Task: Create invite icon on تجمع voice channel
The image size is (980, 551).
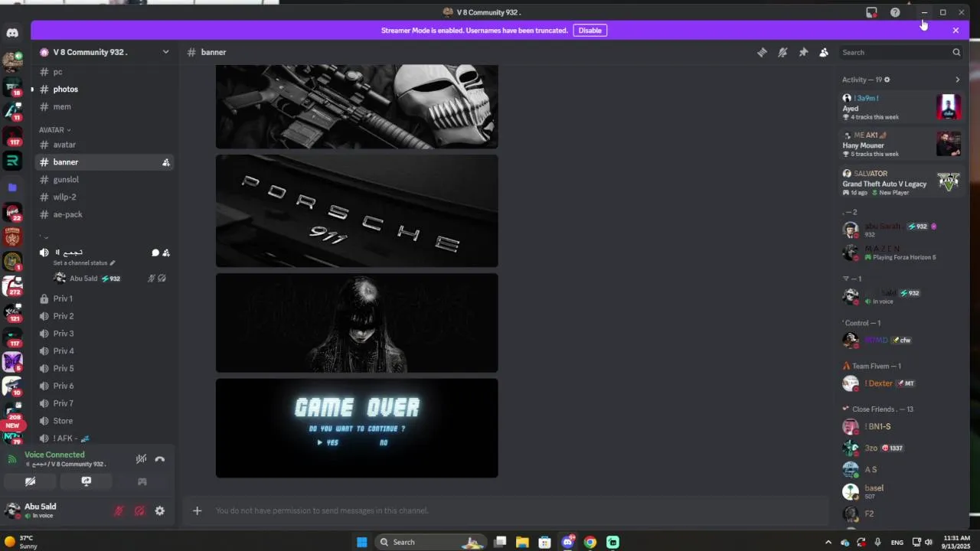Action: pyautogui.click(x=166, y=253)
